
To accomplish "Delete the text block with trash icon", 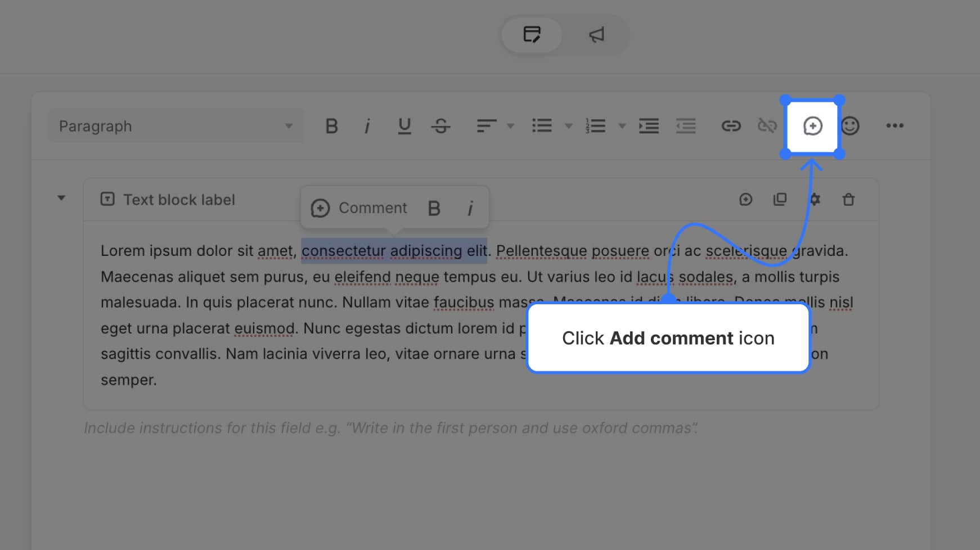I will (848, 199).
